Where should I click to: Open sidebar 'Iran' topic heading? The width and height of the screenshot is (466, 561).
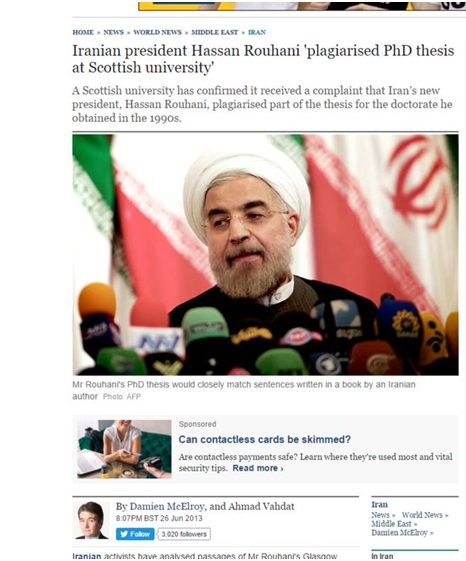[x=379, y=504]
